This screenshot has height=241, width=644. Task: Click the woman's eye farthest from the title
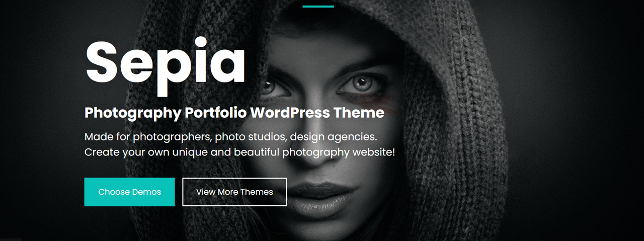coord(360,83)
